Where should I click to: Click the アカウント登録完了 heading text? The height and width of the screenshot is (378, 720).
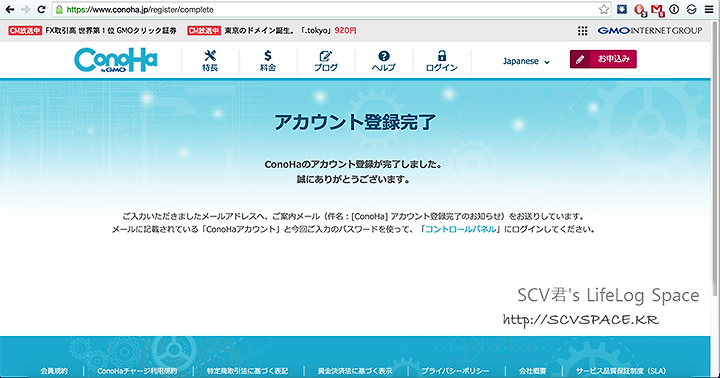pos(355,122)
